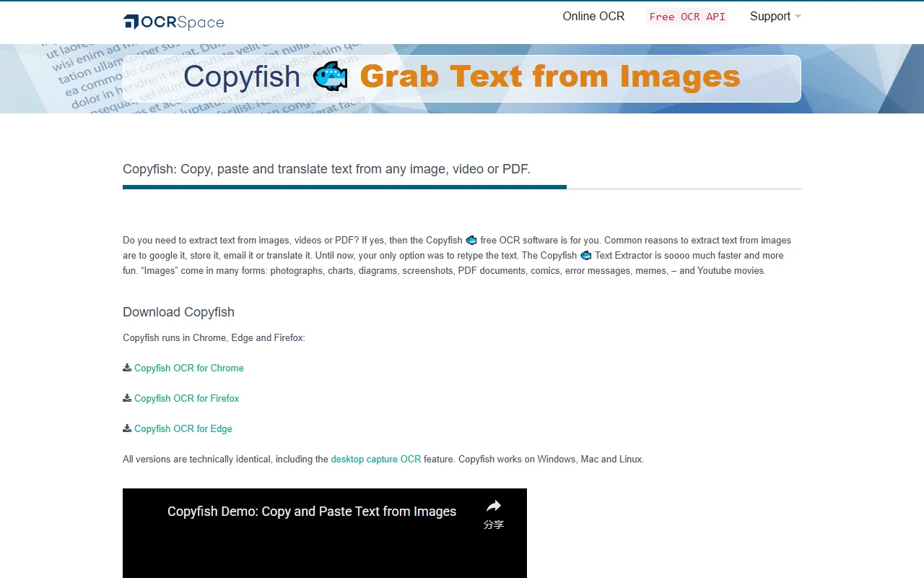Download Copyfish OCR for Chrome
The width and height of the screenshot is (924, 578).
[188, 368]
